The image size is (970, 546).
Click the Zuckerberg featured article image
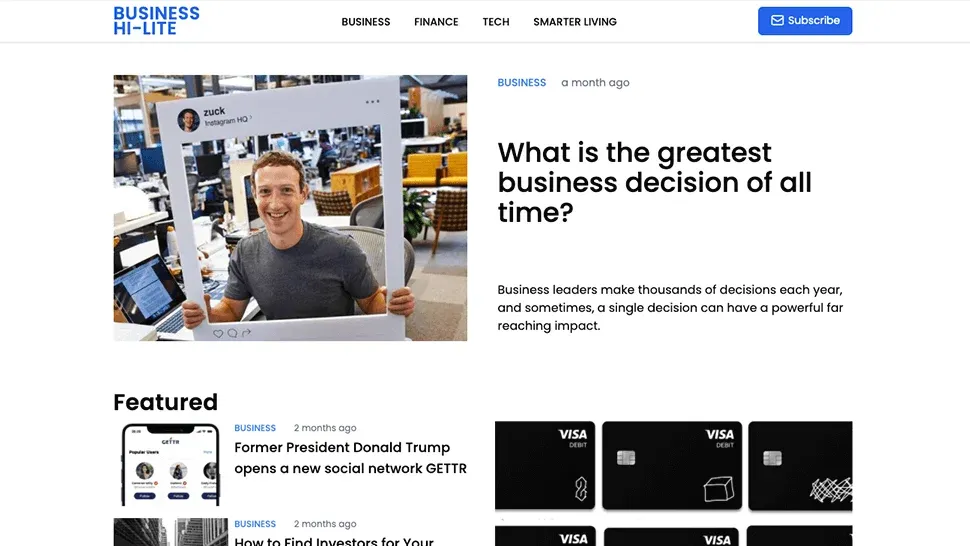coord(290,208)
